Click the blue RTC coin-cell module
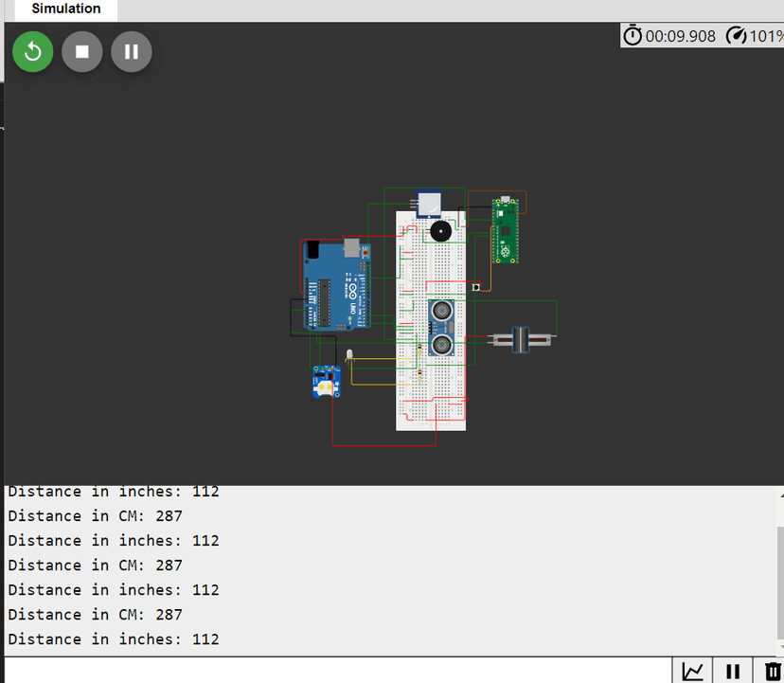The image size is (784, 683). pyautogui.click(x=326, y=382)
